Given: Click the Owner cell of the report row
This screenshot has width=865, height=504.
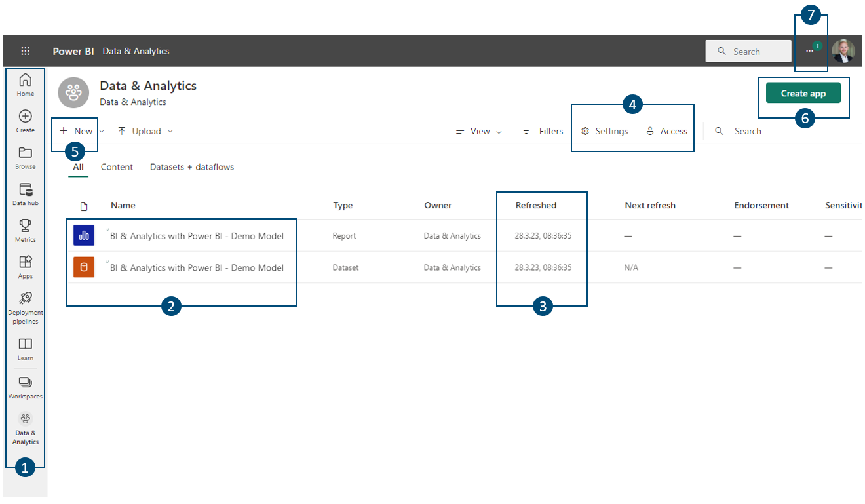Looking at the screenshot, I should (x=452, y=236).
